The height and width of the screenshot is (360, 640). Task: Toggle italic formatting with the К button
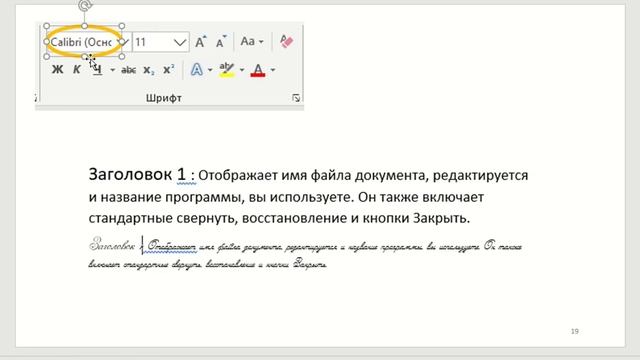click(x=76, y=70)
